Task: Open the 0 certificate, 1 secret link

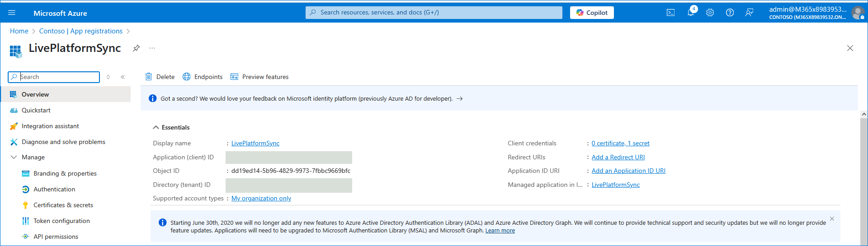Action: click(x=620, y=143)
